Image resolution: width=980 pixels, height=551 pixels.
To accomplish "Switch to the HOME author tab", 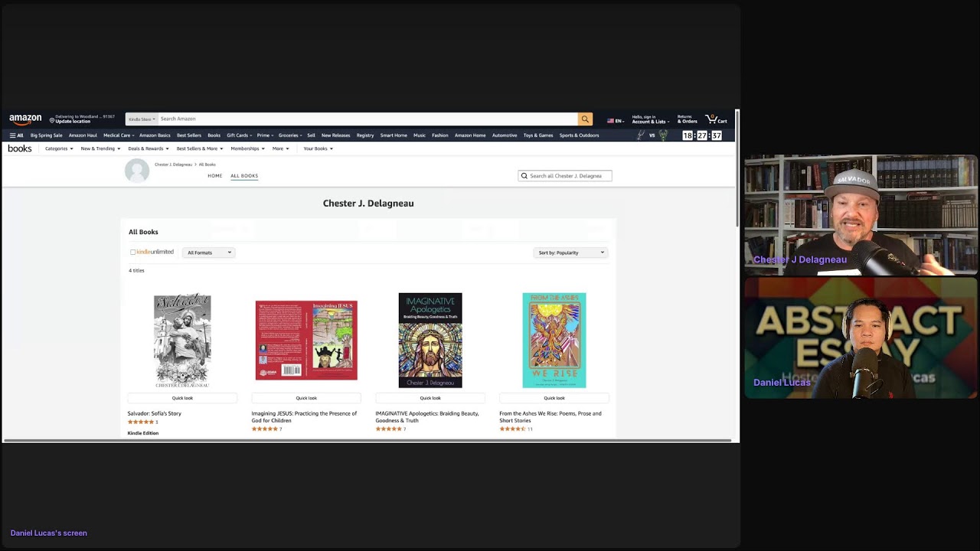I will [214, 176].
